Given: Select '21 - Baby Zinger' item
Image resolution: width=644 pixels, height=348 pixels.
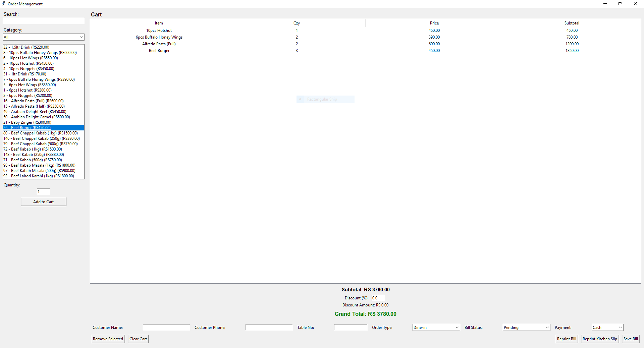Looking at the screenshot, I should click(44, 122).
